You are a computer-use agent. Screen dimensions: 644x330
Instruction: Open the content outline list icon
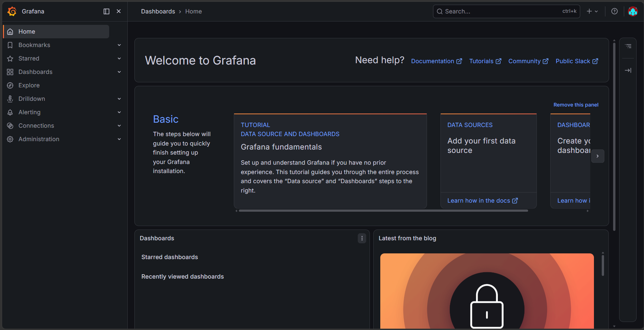click(628, 46)
